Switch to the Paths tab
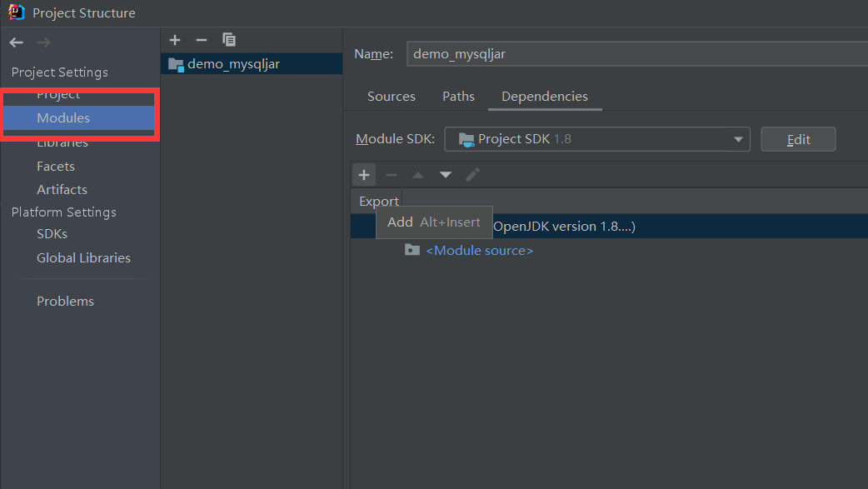This screenshot has width=868, height=489. (x=458, y=97)
